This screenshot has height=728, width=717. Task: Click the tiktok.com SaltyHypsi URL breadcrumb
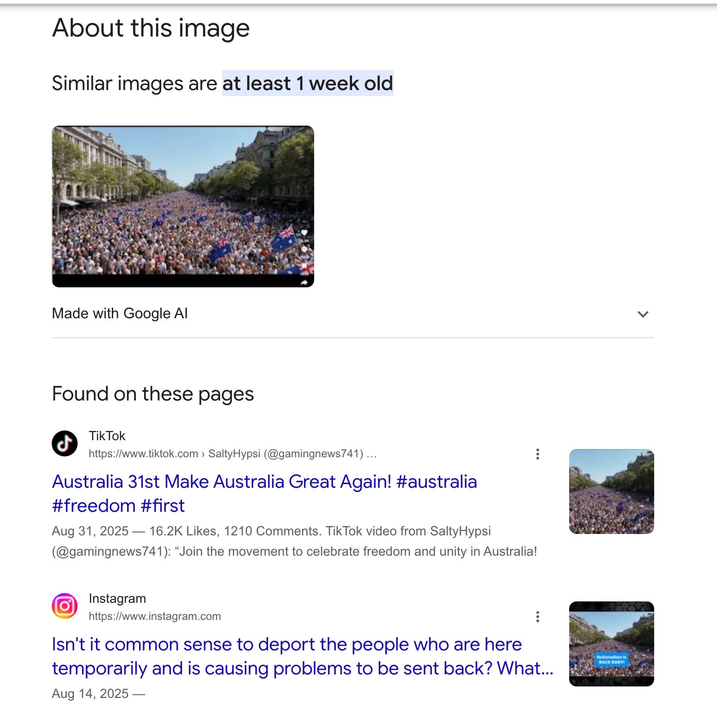232,454
